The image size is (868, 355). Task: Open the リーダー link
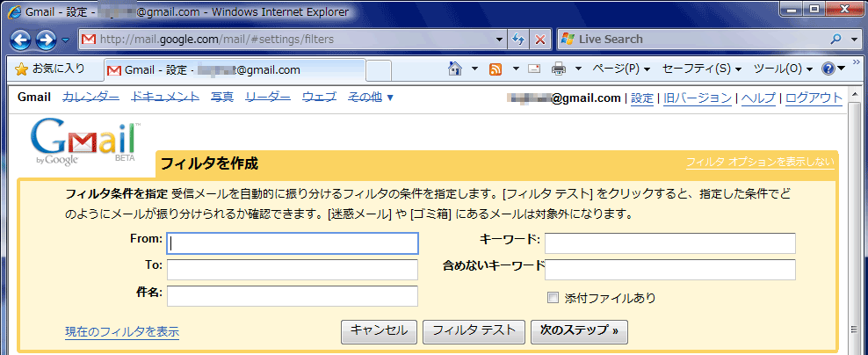pyautogui.click(x=268, y=98)
